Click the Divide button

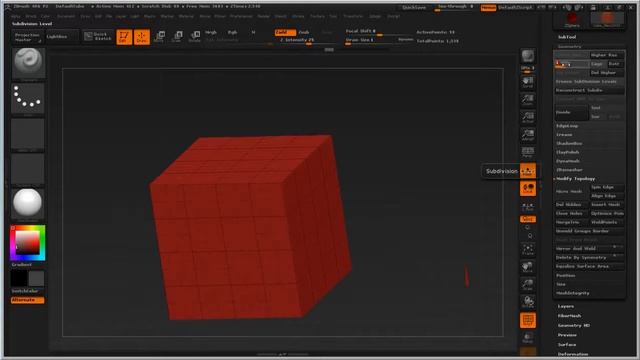571,112
